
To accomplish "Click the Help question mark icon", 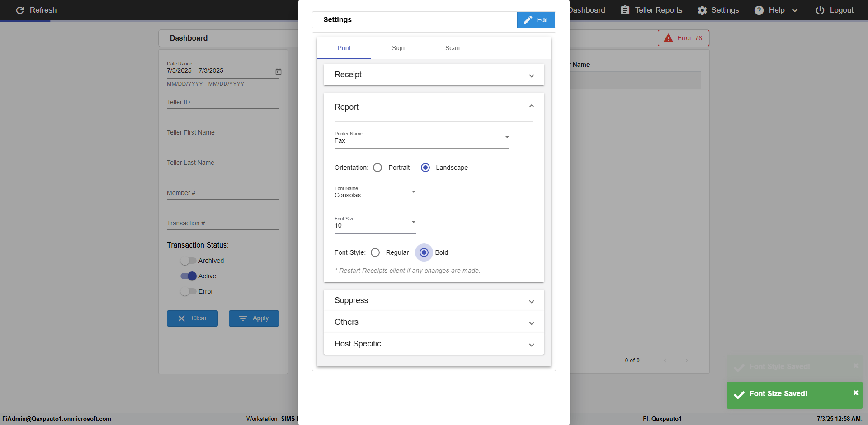I will pyautogui.click(x=759, y=10).
